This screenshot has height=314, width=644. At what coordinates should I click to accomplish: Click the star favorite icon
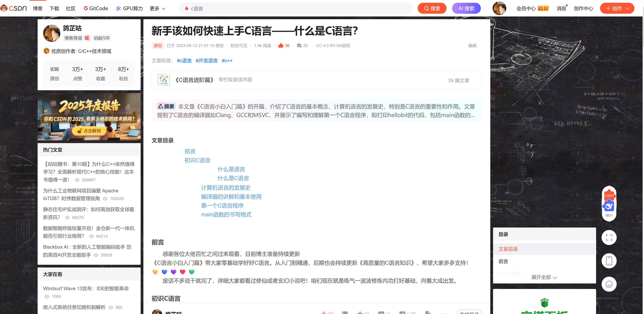click(x=299, y=45)
